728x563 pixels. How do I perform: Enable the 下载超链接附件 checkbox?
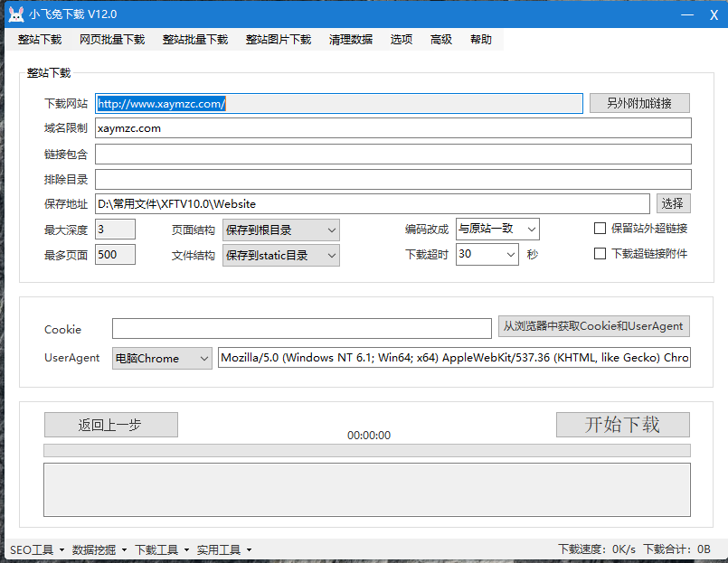coord(600,254)
